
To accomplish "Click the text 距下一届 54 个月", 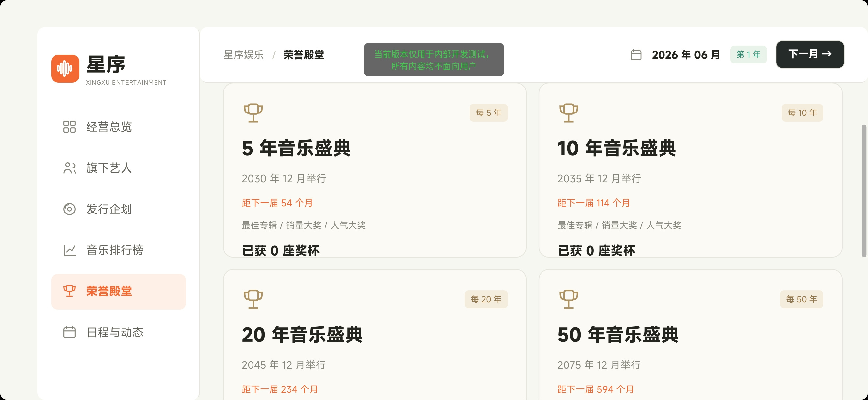I will (277, 203).
